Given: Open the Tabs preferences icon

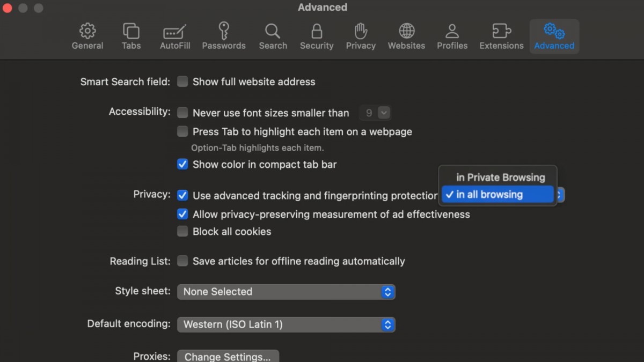Looking at the screenshot, I should (x=131, y=31).
